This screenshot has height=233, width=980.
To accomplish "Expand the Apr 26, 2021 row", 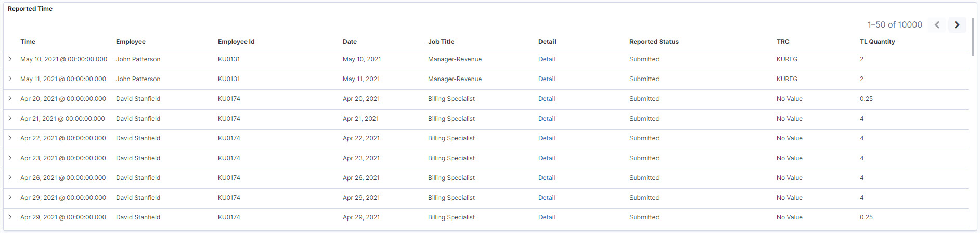I will 10,178.
